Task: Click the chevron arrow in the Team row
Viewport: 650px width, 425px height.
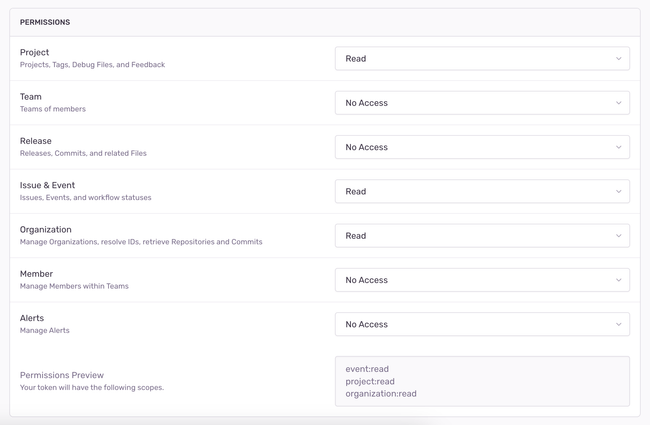Action: coord(619,103)
